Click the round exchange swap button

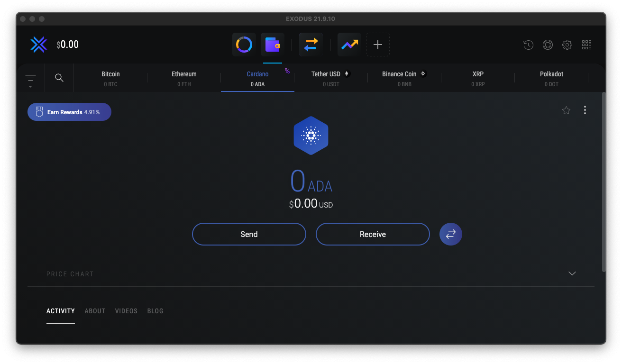[451, 234]
